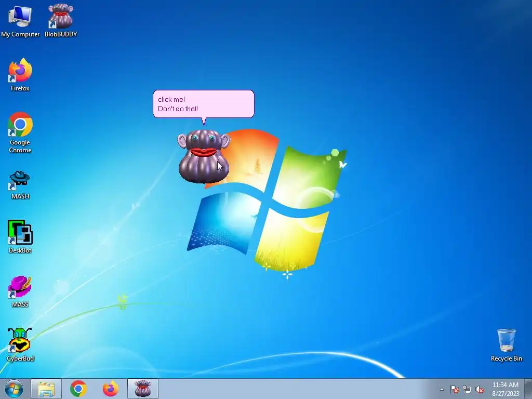Show hidden system tray icons

(x=442, y=389)
